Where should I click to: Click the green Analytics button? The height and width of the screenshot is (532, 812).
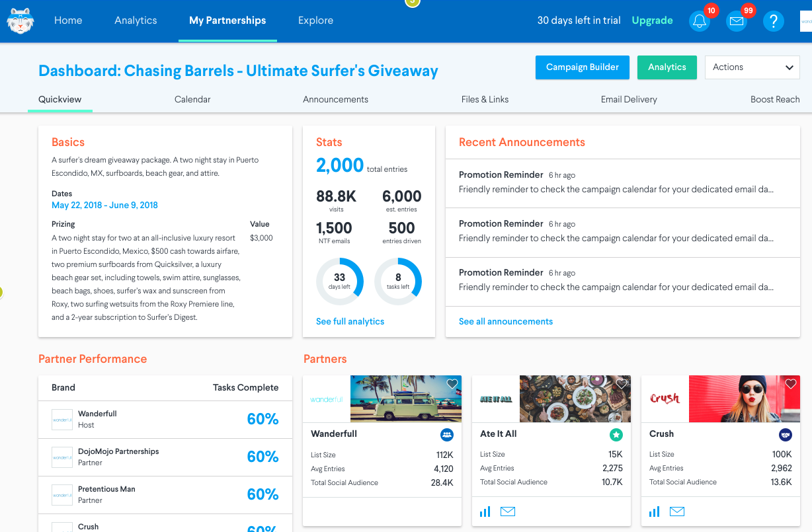(667, 67)
